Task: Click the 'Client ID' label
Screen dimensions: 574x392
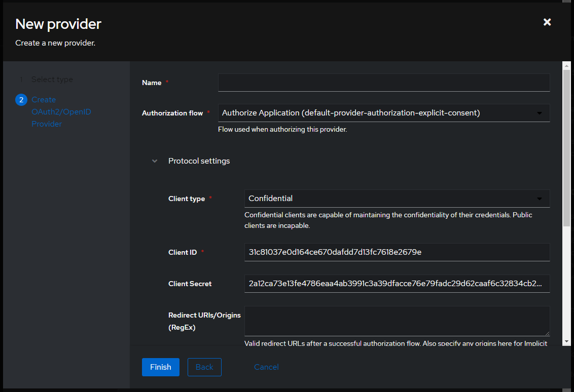Action: 183,252
